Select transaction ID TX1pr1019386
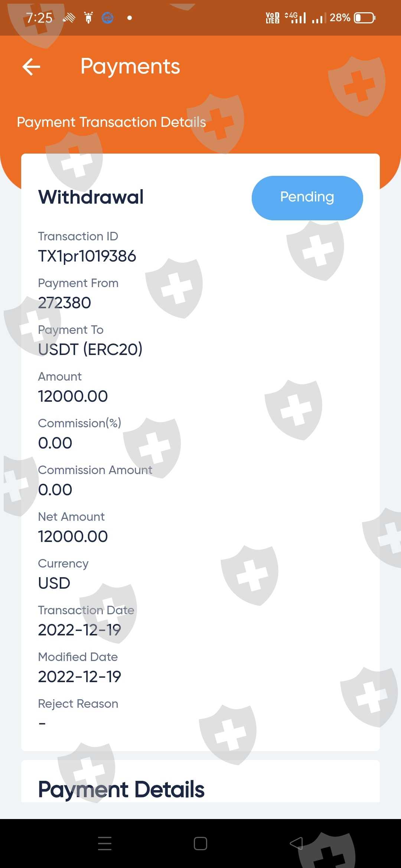This screenshot has width=401, height=868. [x=87, y=256]
